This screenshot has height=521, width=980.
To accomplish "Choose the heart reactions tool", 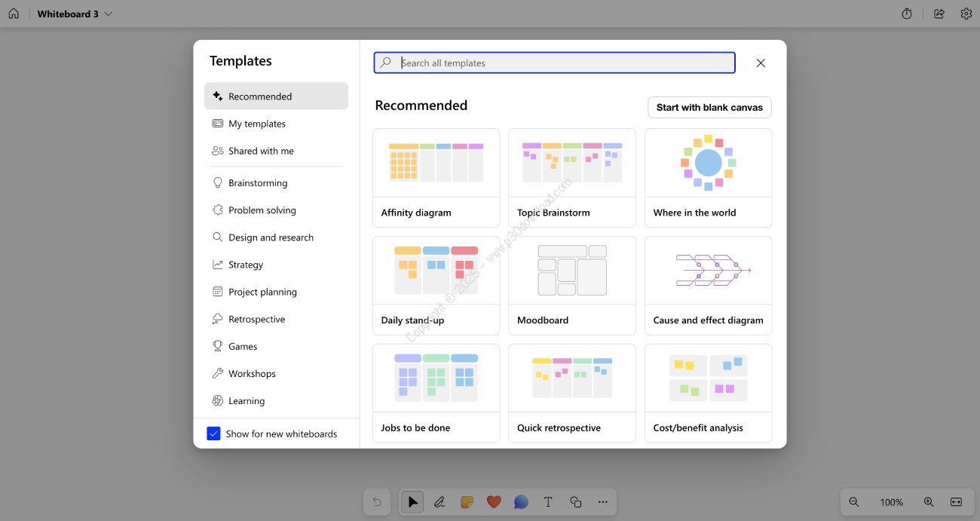I will [x=494, y=502].
